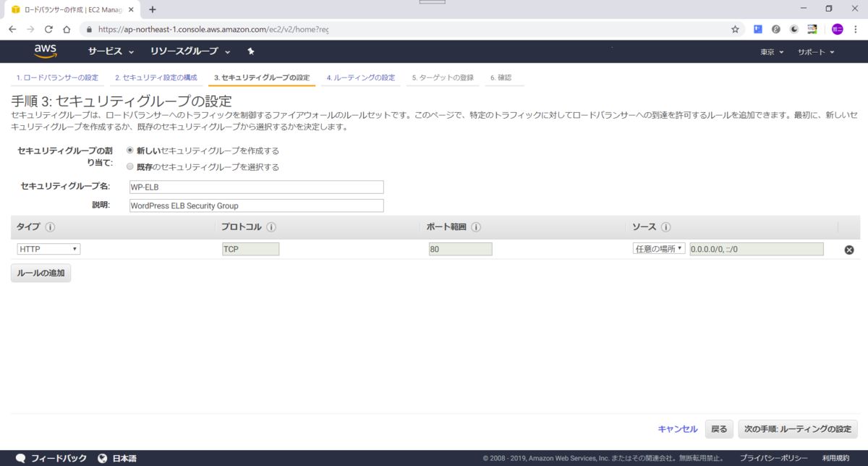Click 次の手順: ルーティングの設定 button

coord(798,428)
